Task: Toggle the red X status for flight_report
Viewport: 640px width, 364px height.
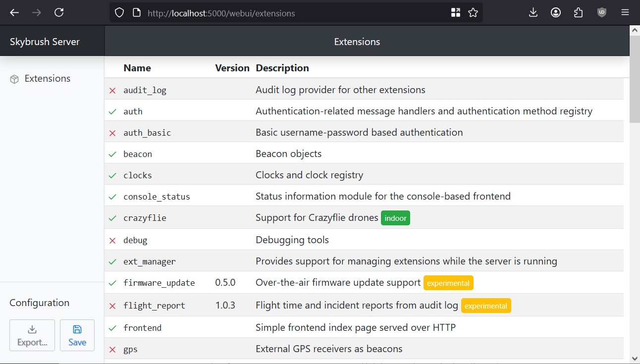Action: coord(112,306)
